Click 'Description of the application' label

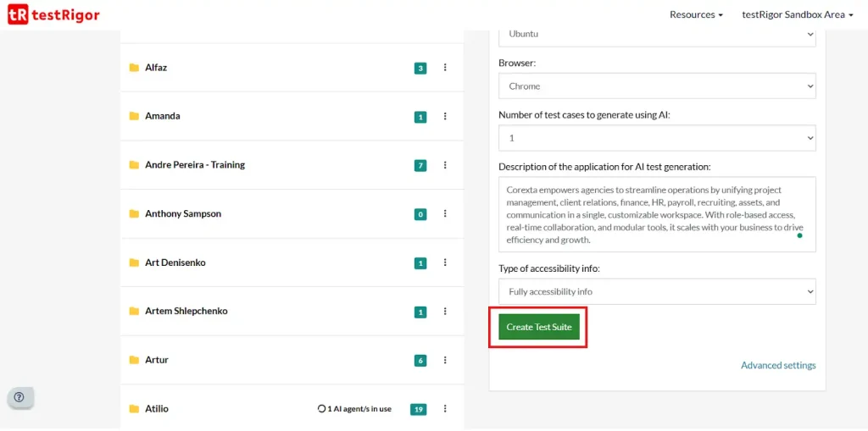point(604,167)
